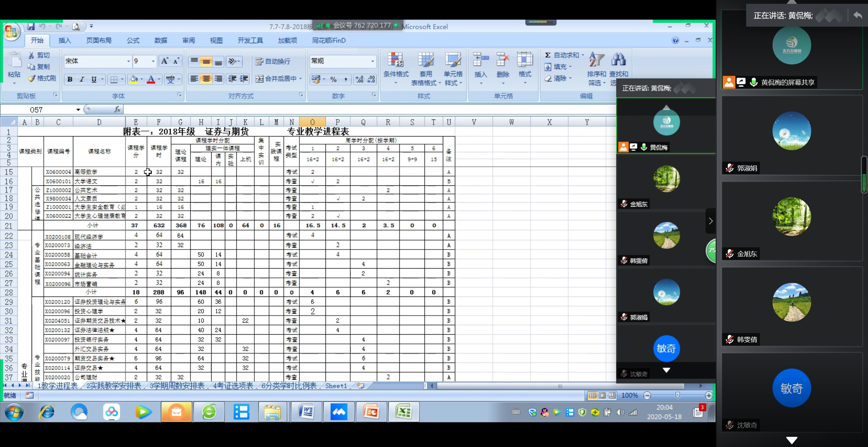The image size is (868, 447).
Task: Click the Increase Font Size icon
Action: [164, 61]
